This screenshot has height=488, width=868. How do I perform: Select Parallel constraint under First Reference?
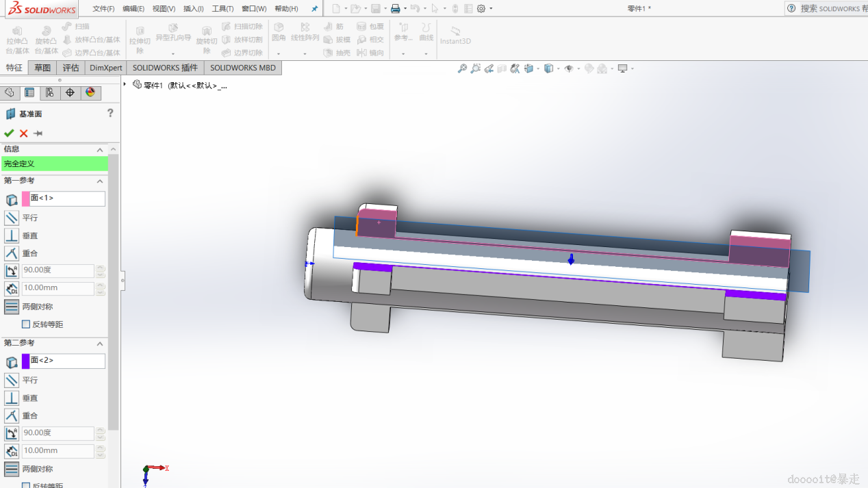(x=12, y=218)
